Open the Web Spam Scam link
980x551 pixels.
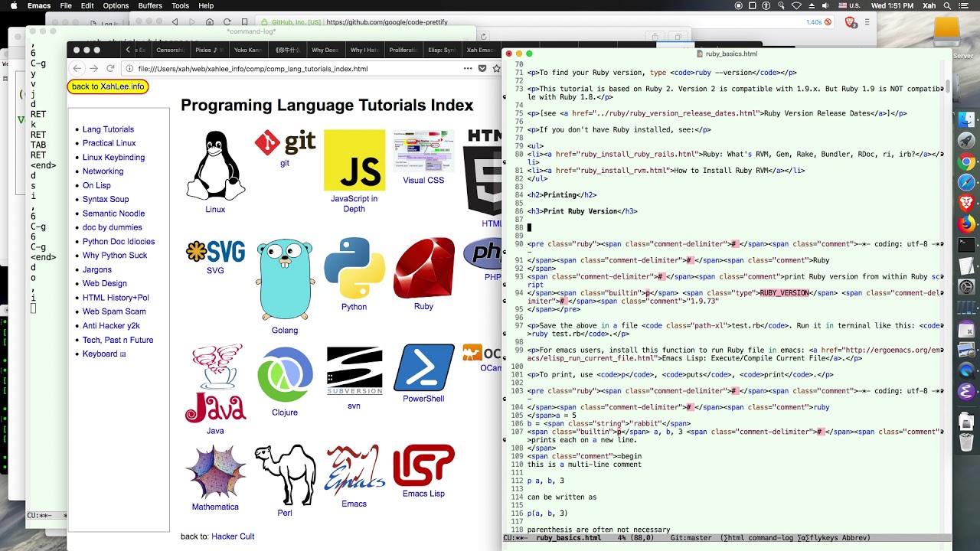[x=114, y=311]
